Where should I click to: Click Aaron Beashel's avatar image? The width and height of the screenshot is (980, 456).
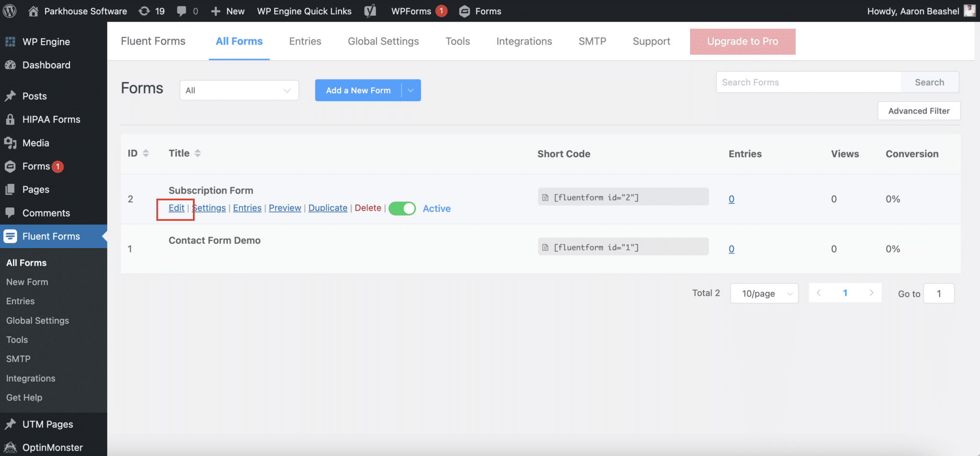[x=969, y=11]
